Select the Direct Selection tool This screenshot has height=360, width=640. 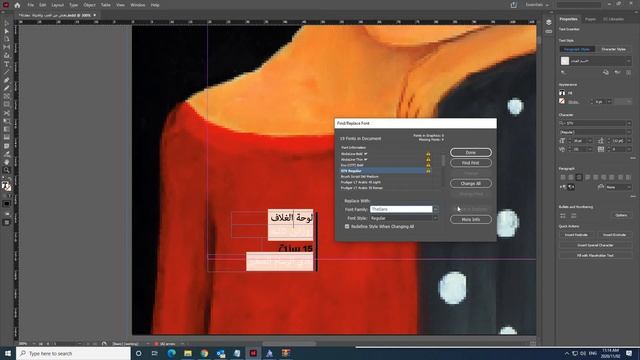(x=7, y=31)
